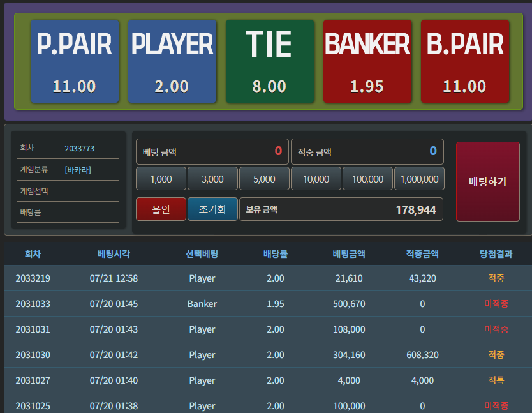This screenshot has width=532, height=413.
Task: Click 미적중 result in row 2031031
Action: (496, 329)
